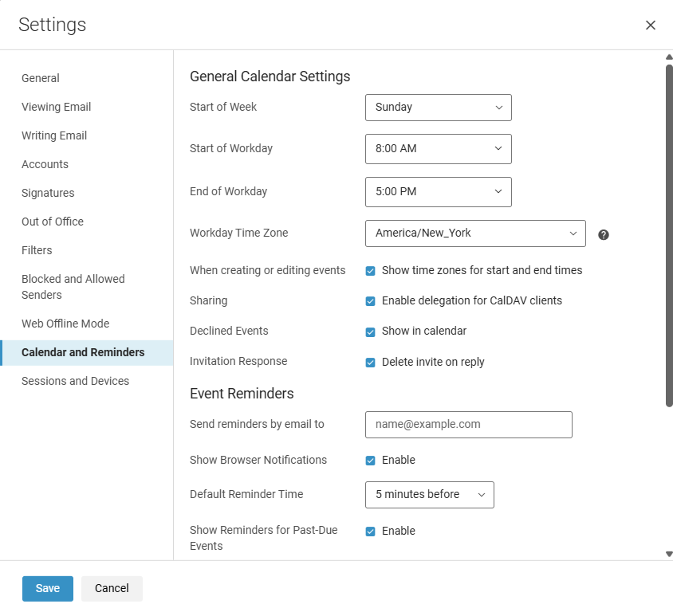Click the Workday Time Zone help icon
The image size is (673, 616).
[603, 234]
